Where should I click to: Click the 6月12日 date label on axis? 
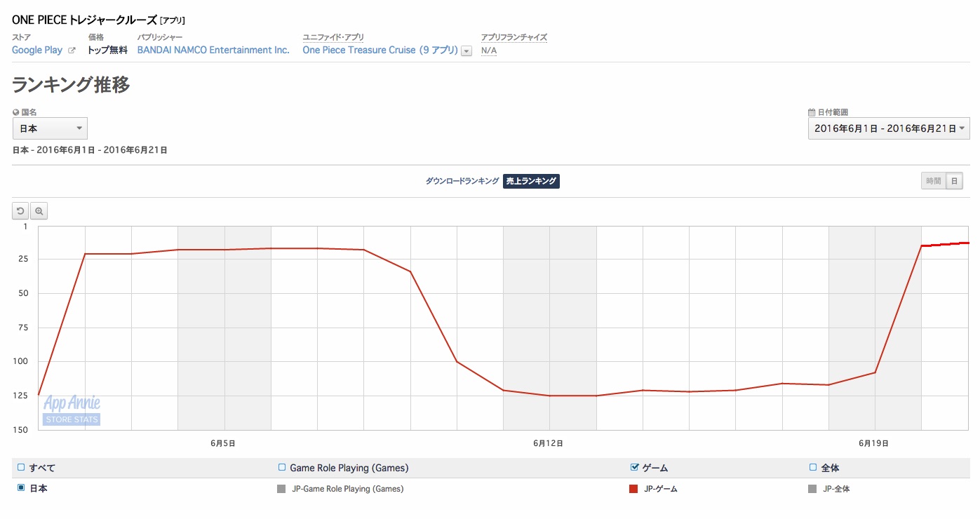[x=549, y=443]
